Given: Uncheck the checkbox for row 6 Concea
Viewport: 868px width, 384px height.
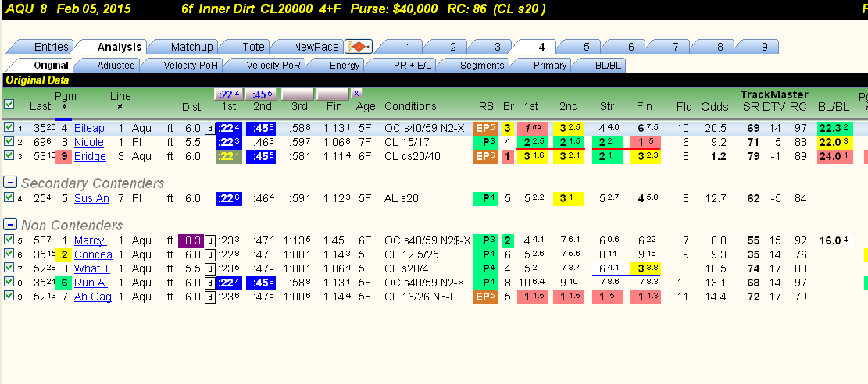Looking at the screenshot, I should pyautogui.click(x=9, y=254).
